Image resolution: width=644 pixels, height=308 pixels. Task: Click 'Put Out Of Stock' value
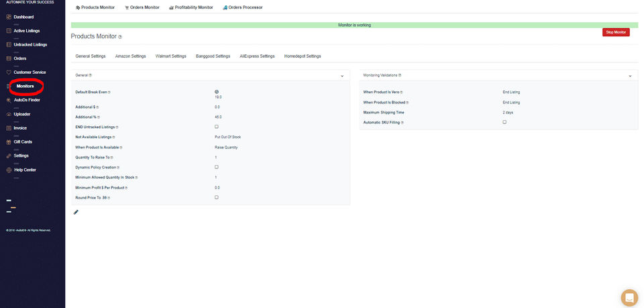pyautogui.click(x=227, y=137)
